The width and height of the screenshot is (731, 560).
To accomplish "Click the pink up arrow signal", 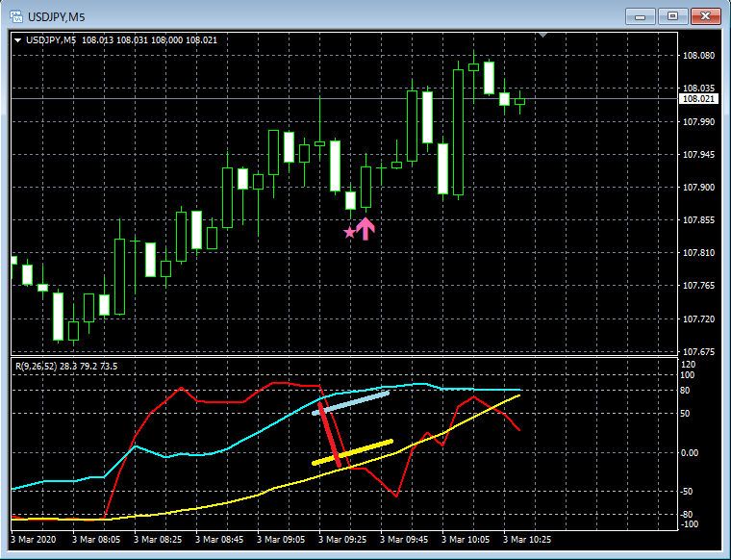I will [365, 229].
